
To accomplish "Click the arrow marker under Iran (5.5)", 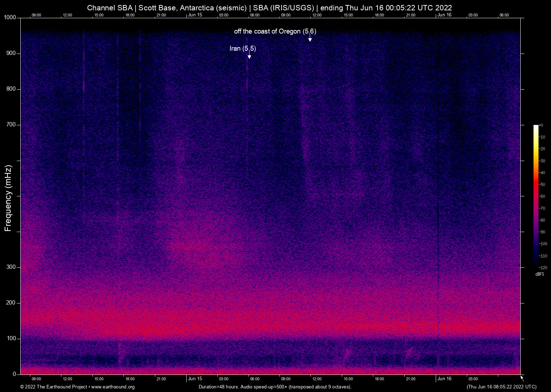I will (x=249, y=56).
